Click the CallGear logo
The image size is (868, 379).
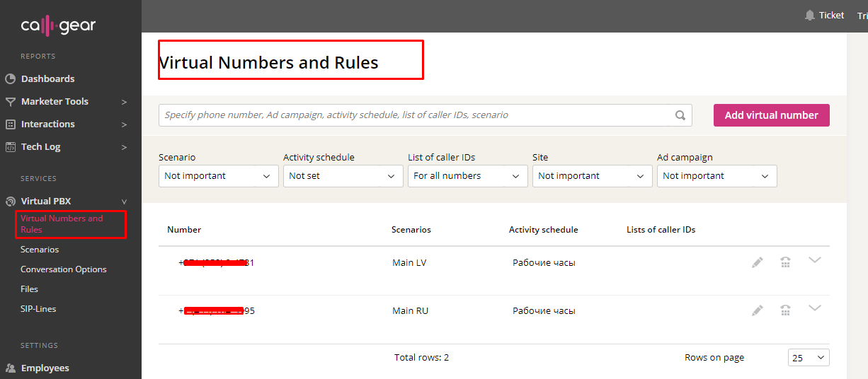pos(58,26)
